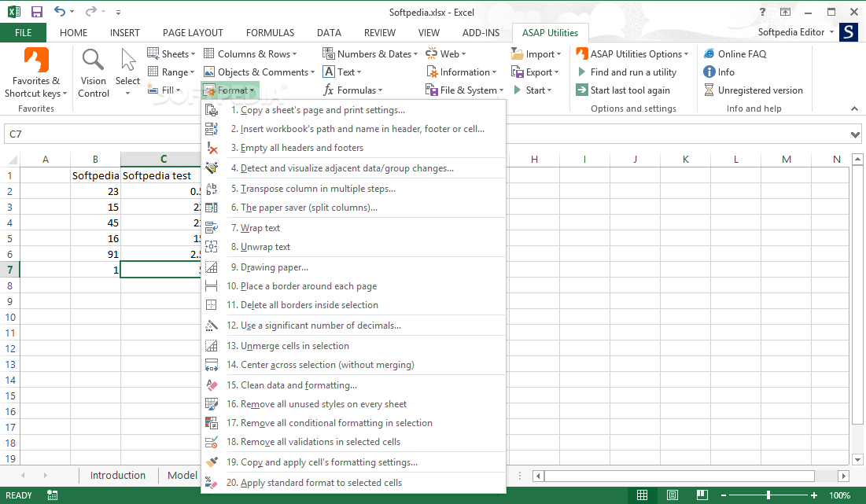
Task: Choose Unwrap text menu item
Action: click(353, 247)
